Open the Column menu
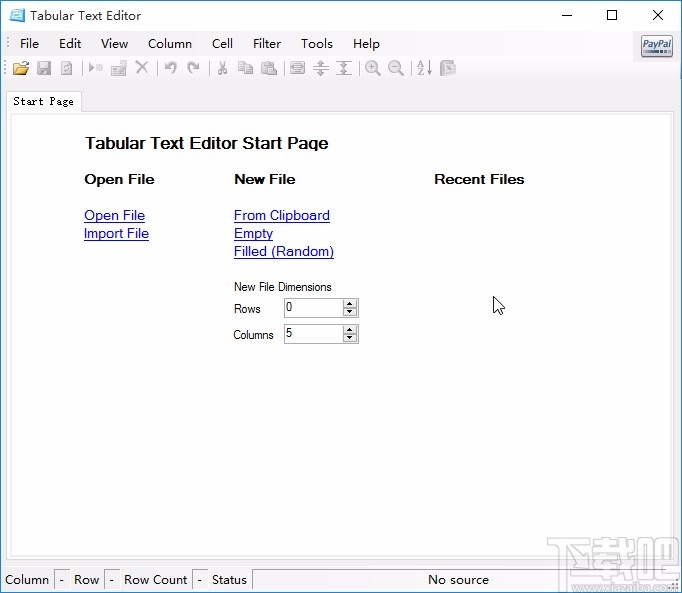 pos(170,44)
